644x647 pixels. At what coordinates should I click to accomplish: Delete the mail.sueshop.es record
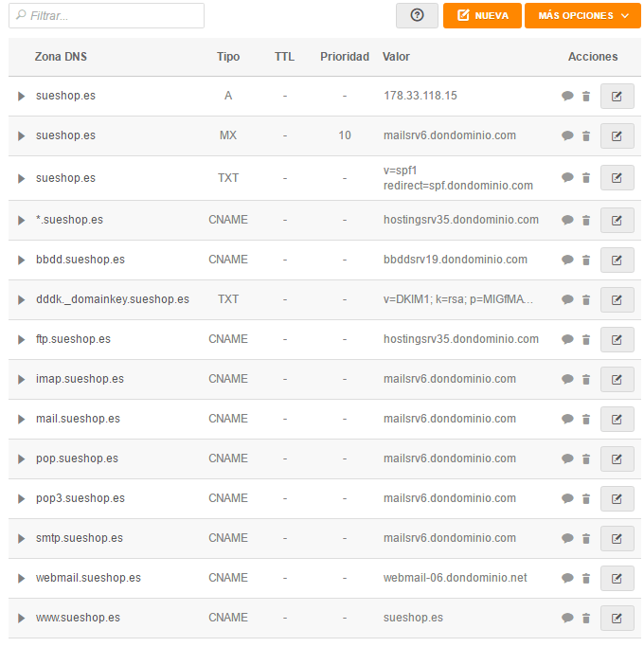[586, 420]
